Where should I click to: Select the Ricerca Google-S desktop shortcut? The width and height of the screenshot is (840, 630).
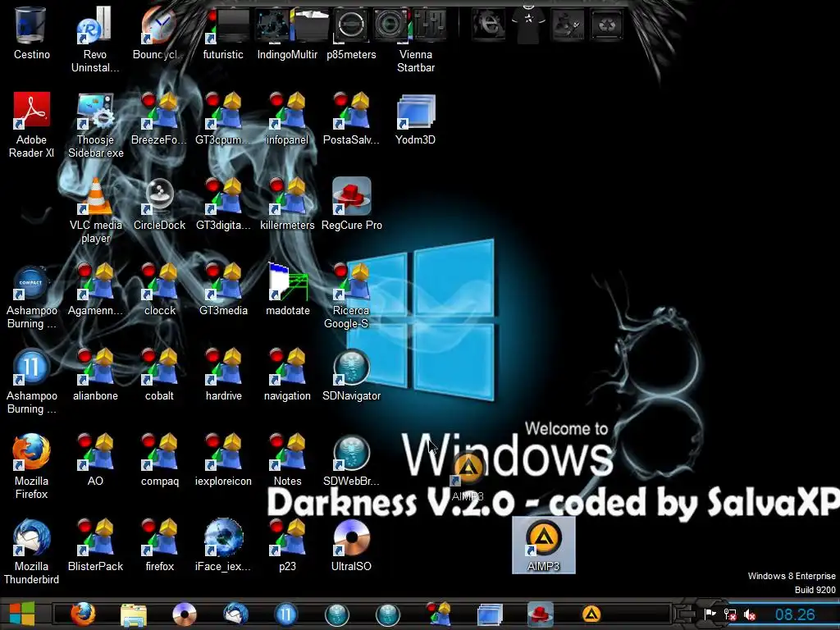(351, 295)
